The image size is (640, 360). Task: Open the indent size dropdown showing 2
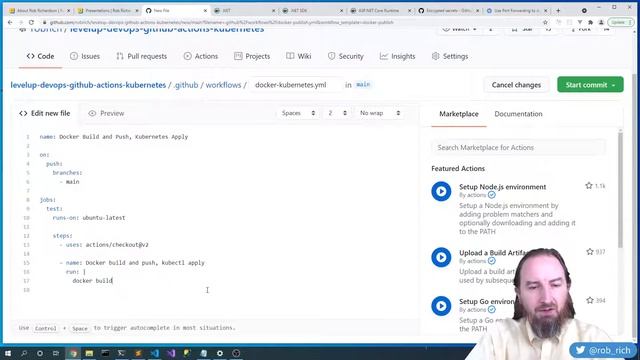point(338,113)
